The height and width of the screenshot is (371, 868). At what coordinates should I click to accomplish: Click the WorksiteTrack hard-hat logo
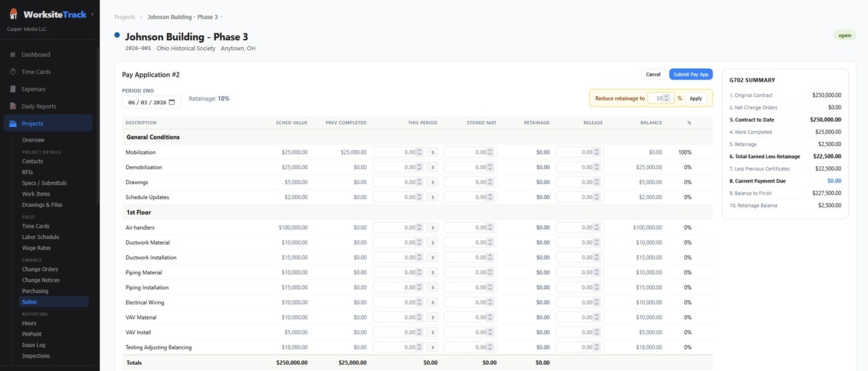pyautogui.click(x=14, y=14)
